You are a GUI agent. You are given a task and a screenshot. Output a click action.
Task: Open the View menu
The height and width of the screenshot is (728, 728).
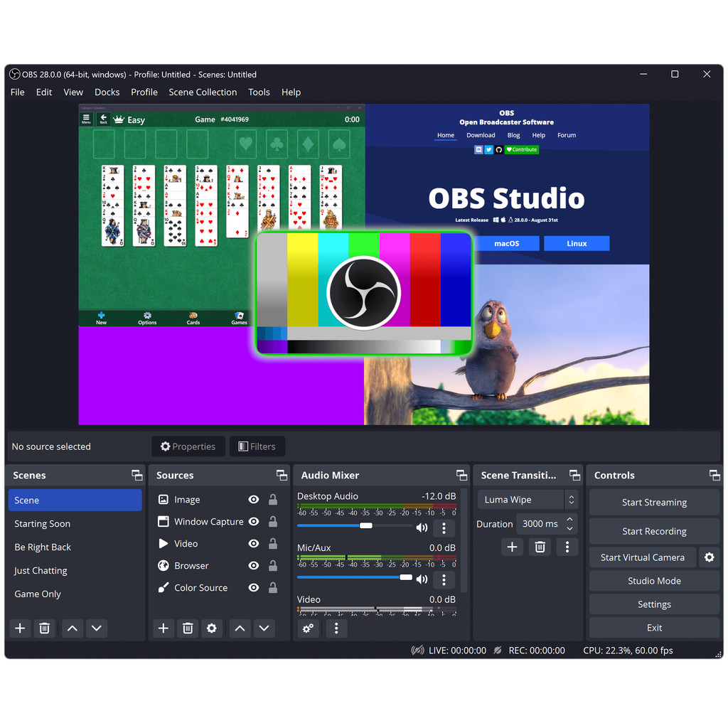click(73, 92)
